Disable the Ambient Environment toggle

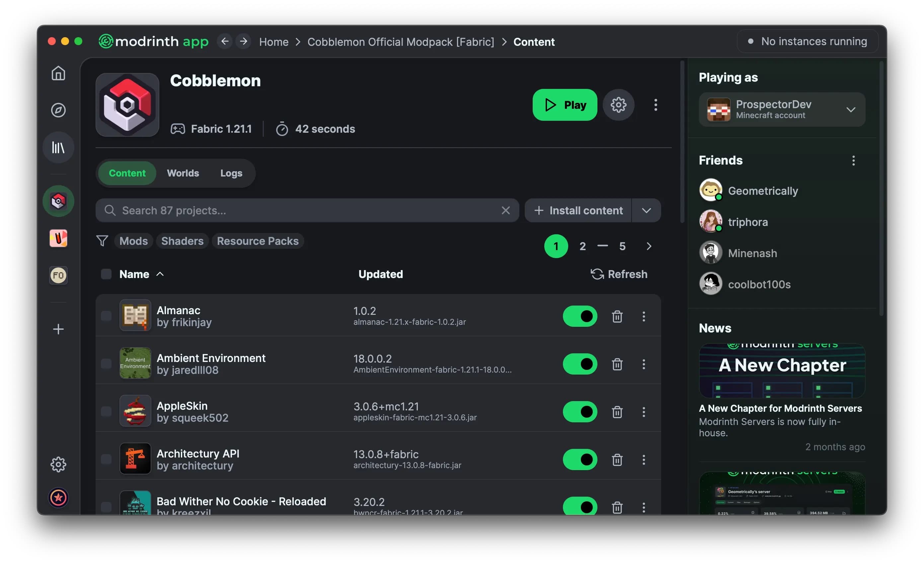coord(580,364)
